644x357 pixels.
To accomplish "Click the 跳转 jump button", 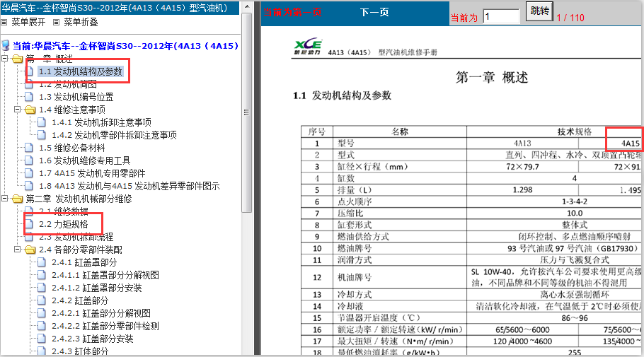I will point(539,11).
